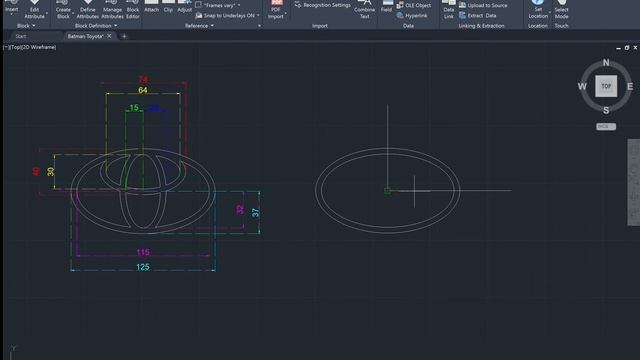Click Extract Data
This screenshot has height=360, width=640.
pos(478,16)
